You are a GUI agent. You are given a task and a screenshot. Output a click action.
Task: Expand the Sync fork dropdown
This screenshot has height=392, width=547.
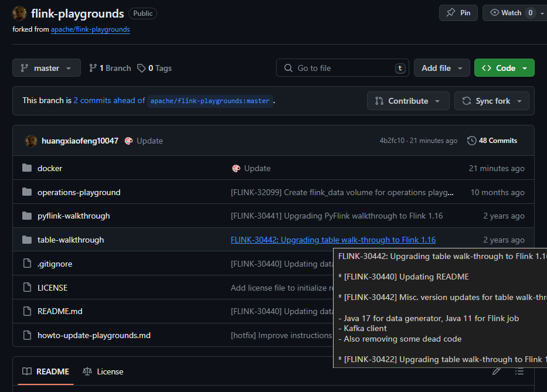(492, 101)
